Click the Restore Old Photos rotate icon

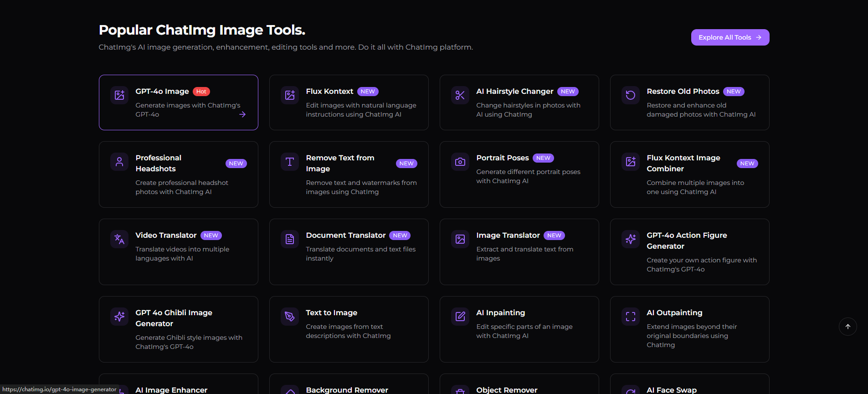631,95
